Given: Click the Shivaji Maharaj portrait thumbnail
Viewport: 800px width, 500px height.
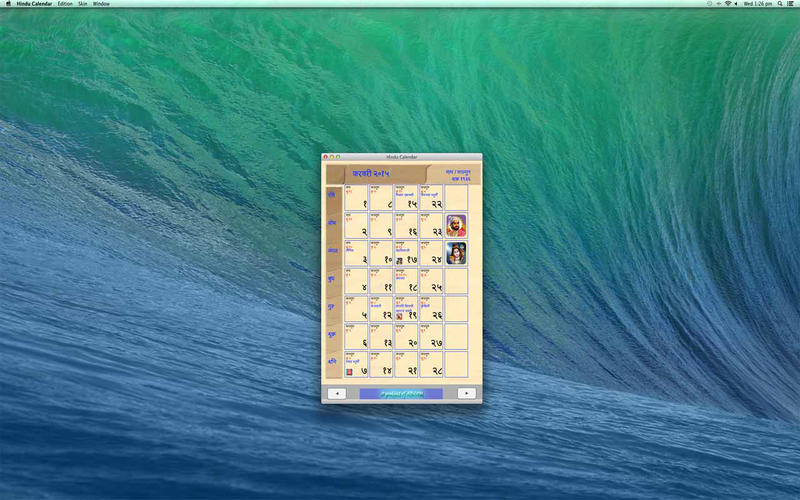Looking at the screenshot, I should (456, 226).
